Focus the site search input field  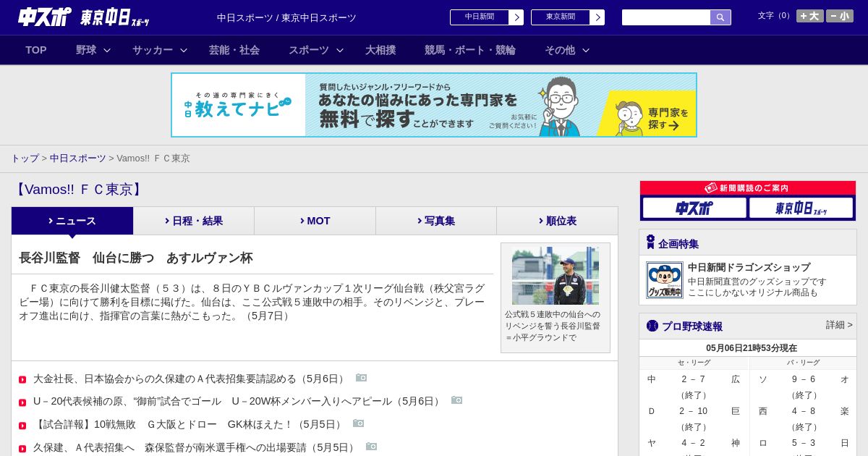point(666,17)
